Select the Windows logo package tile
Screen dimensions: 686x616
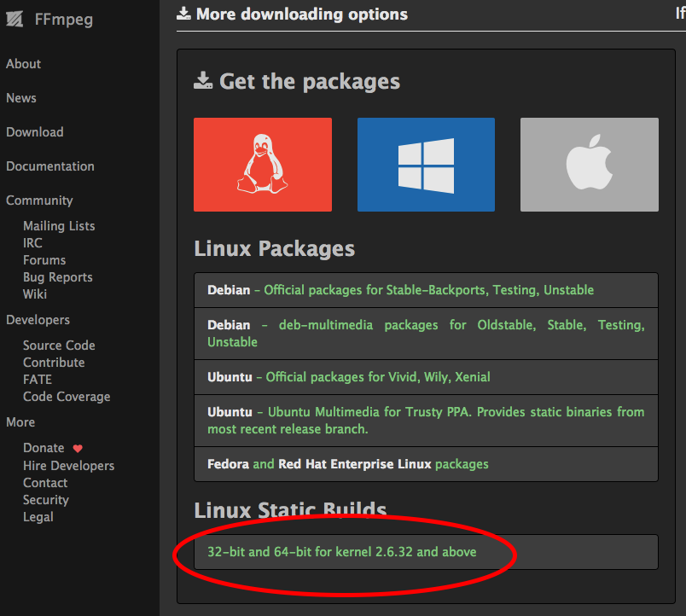pyautogui.click(x=426, y=165)
